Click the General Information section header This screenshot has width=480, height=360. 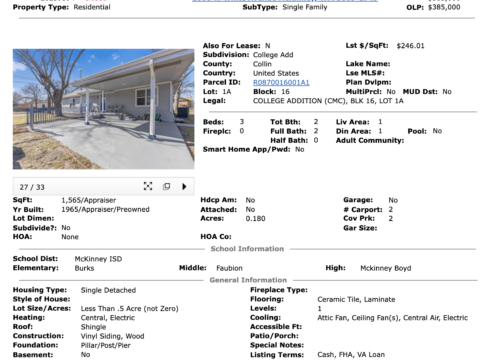pos(248,280)
